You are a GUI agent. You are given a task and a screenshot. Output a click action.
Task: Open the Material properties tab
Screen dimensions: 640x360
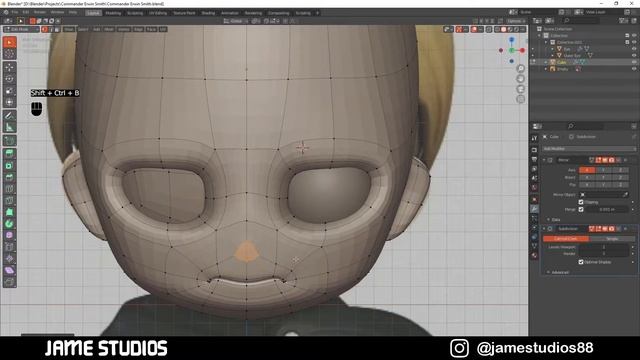click(534, 256)
